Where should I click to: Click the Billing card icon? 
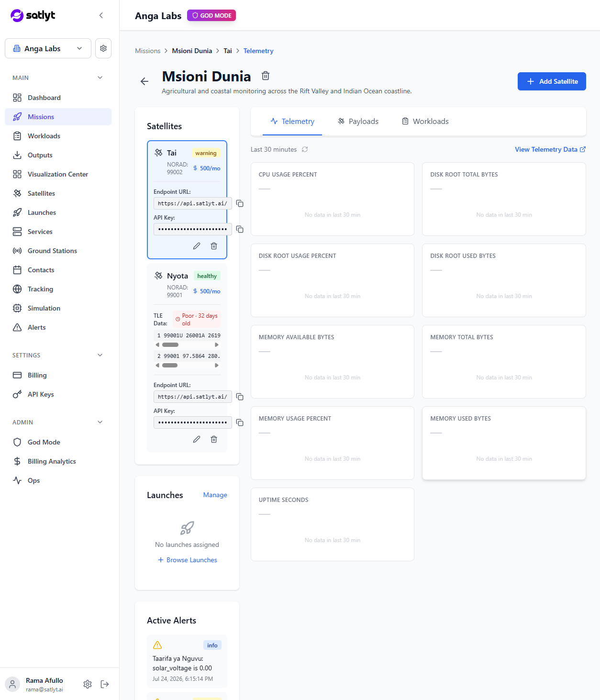click(17, 375)
